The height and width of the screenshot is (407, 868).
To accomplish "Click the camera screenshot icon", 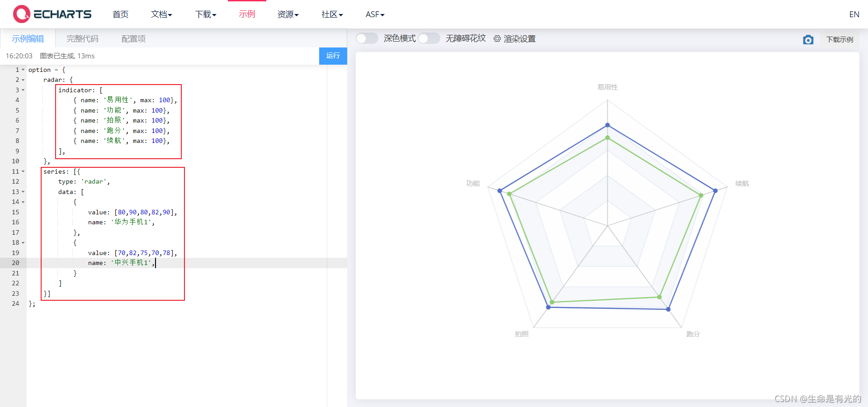I will [x=808, y=40].
